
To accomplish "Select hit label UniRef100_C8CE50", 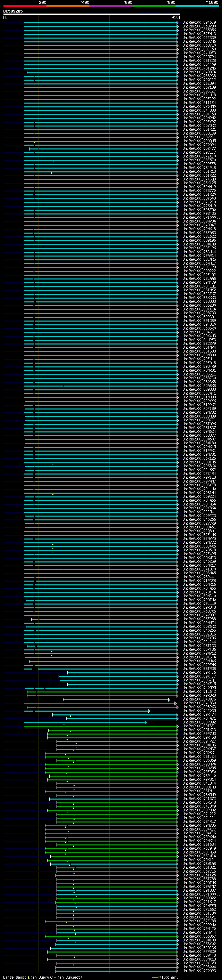I will click(x=199, y=49).
